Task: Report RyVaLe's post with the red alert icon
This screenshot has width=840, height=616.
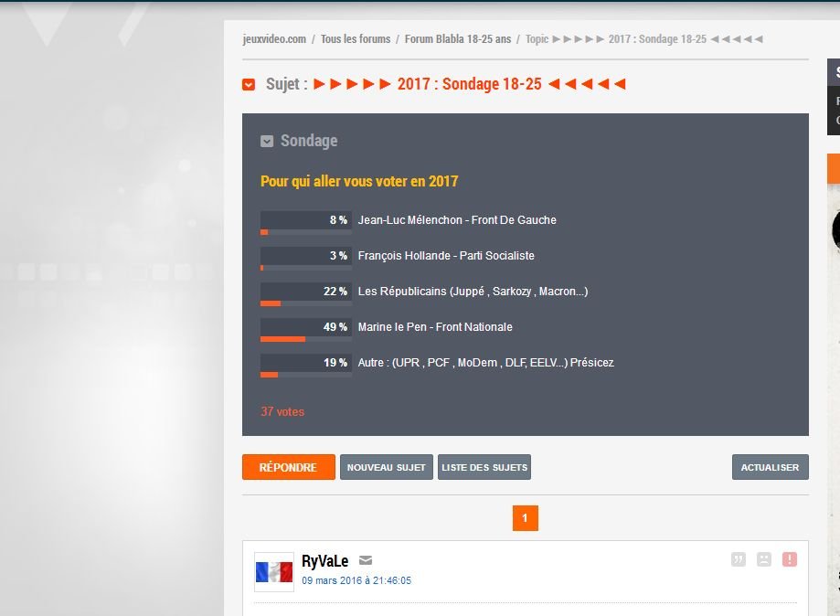Action: click(x=790, y=559)
